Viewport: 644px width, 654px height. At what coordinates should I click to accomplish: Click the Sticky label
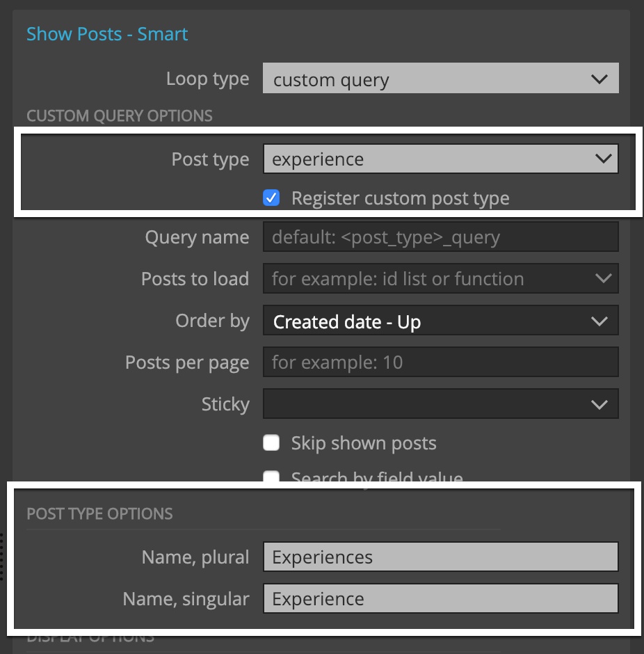pos(225,404)
